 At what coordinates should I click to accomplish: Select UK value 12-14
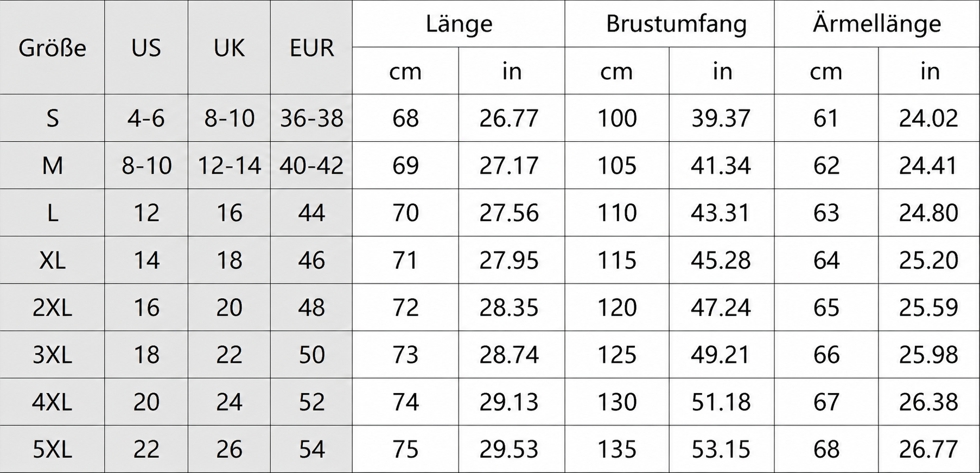pos(229,166)
